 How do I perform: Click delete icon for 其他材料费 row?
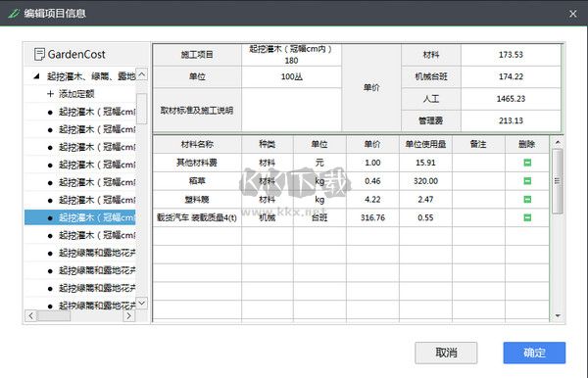527,163
